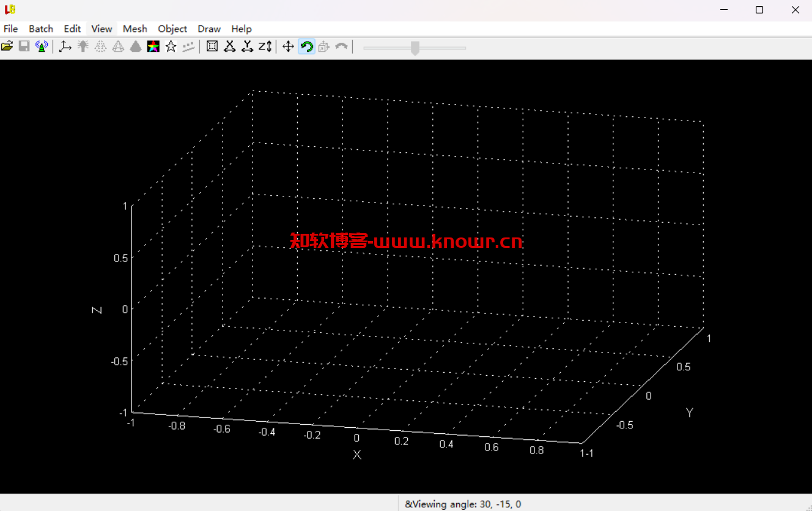Click the Y axis label
The width and height of the screenshot is (812, 511).
pos(690,412)
